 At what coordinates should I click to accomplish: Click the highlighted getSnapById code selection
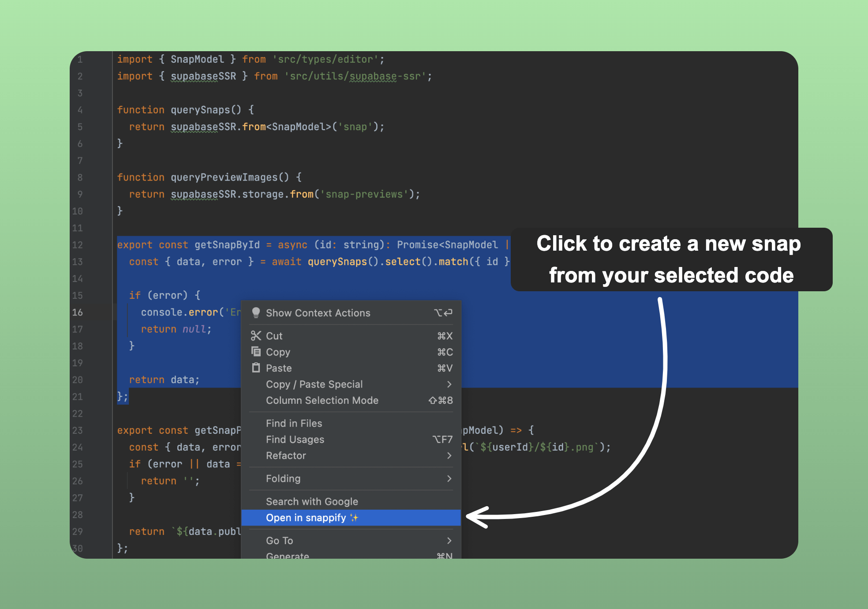[228, 244]
